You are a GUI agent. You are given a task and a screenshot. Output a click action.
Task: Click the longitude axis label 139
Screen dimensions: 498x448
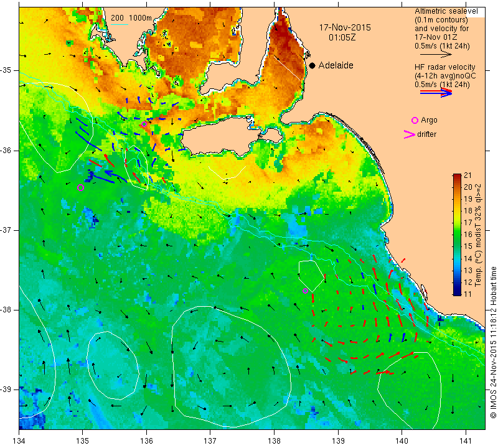[338, 441]
